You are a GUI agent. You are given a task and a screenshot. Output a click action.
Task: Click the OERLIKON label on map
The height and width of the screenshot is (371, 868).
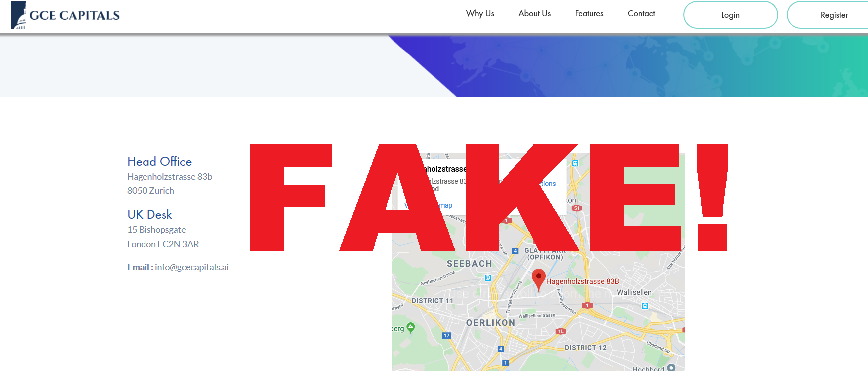tap(491, 323)
